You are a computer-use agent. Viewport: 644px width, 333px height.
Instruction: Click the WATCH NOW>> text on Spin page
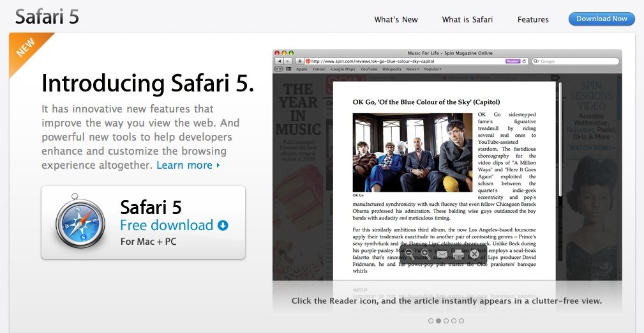(x=592, y=148)
